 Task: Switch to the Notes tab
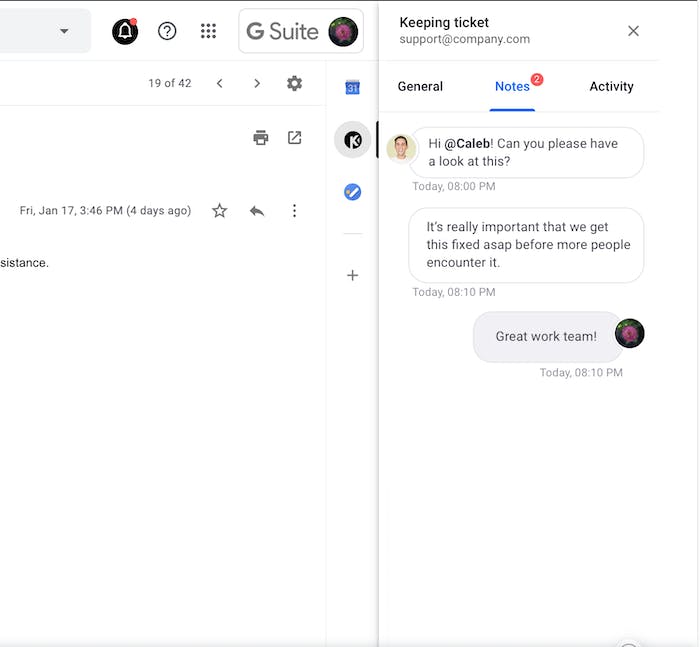click(512, 86)
